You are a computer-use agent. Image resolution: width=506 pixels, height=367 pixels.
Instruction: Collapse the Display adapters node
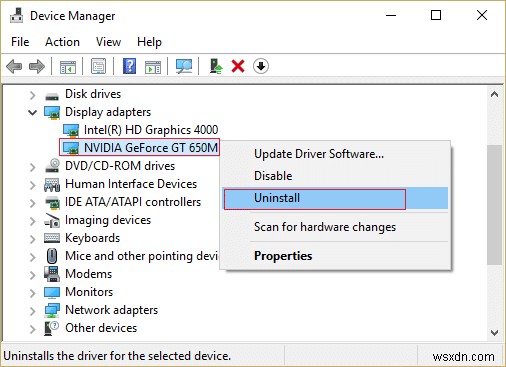pyautogui.click(x=32, y=113)
